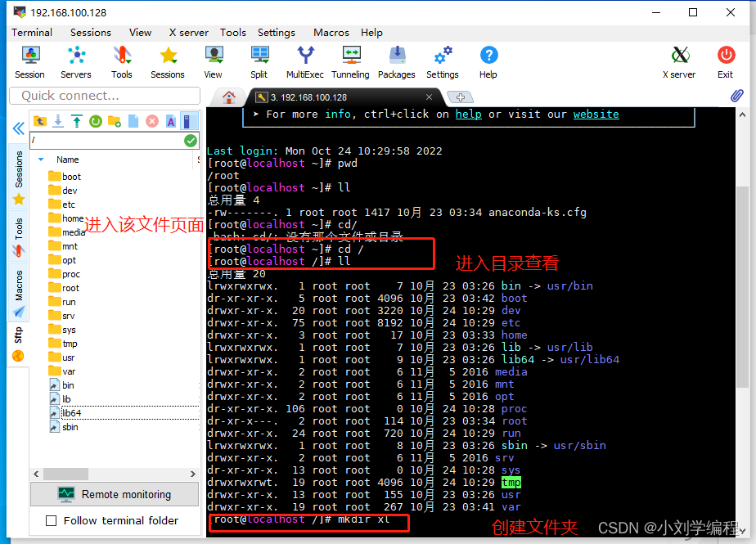Close the 192.168.100.128 terminal tab
Viewport: 756px width, 544px height.
[x=429, y=97]
